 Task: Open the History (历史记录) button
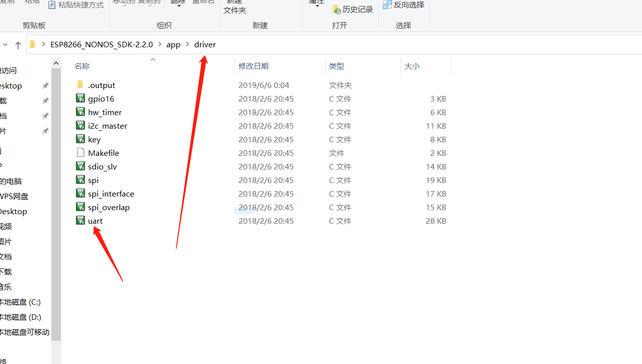pos(353,10)
